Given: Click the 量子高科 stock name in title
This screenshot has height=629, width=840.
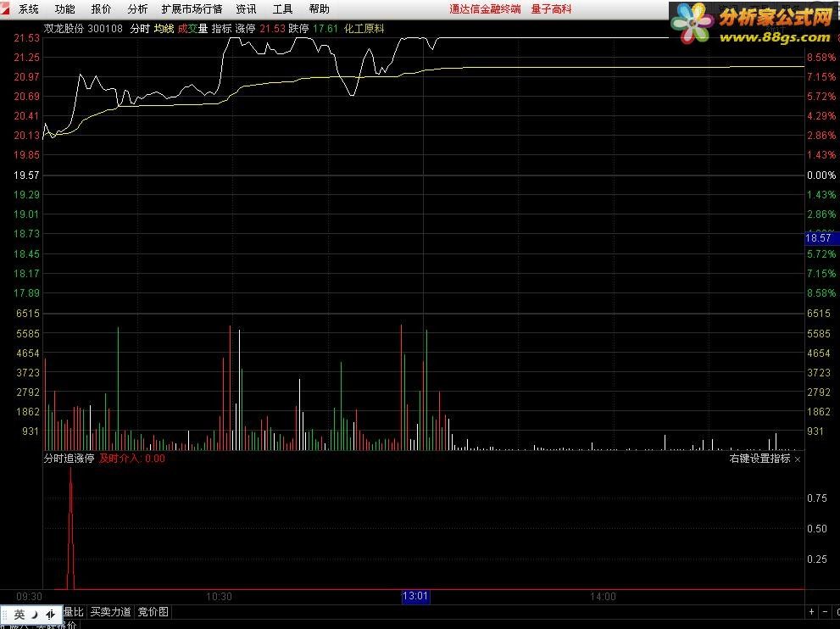Looking at the screenshot, I should click(x=551, y=9).
